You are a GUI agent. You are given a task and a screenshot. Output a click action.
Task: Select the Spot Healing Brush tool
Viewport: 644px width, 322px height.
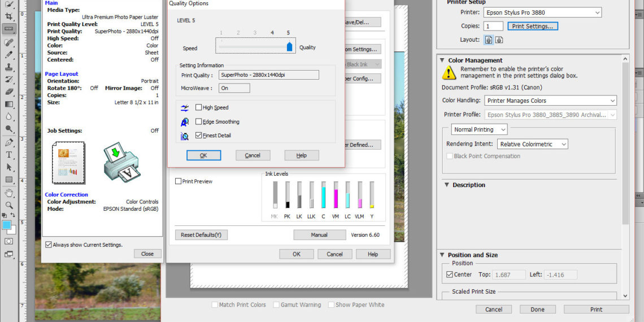point(8,42)
